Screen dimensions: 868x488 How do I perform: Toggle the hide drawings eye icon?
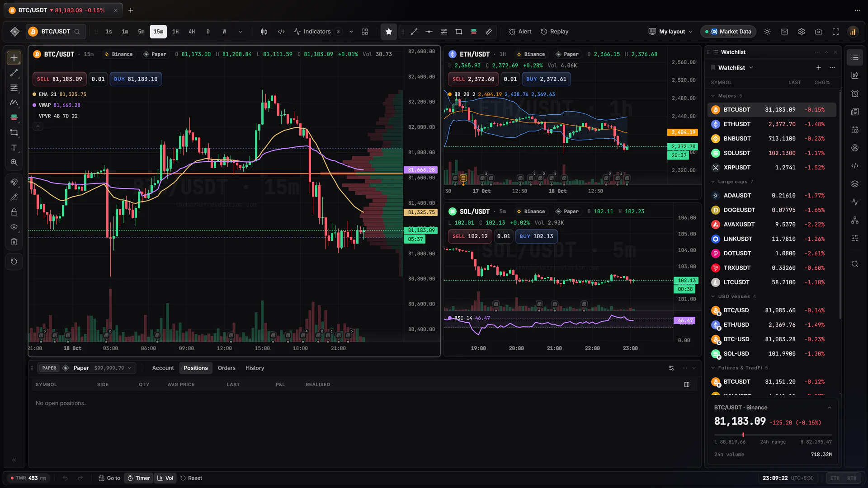pos(14,227)
